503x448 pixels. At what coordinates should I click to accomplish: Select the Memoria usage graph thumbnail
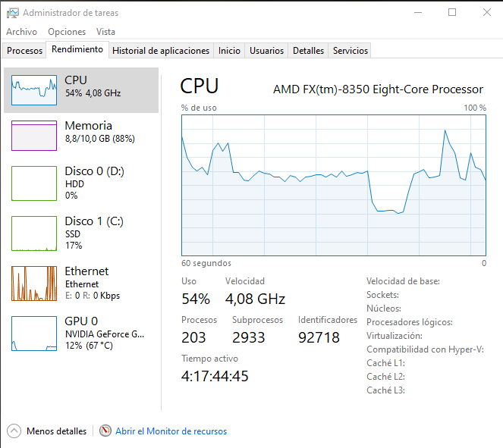coord(34,136)
